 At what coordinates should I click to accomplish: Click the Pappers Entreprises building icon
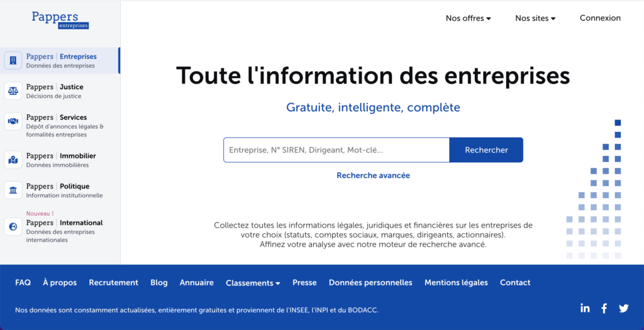pyautogui.click(x=13, y=60)
